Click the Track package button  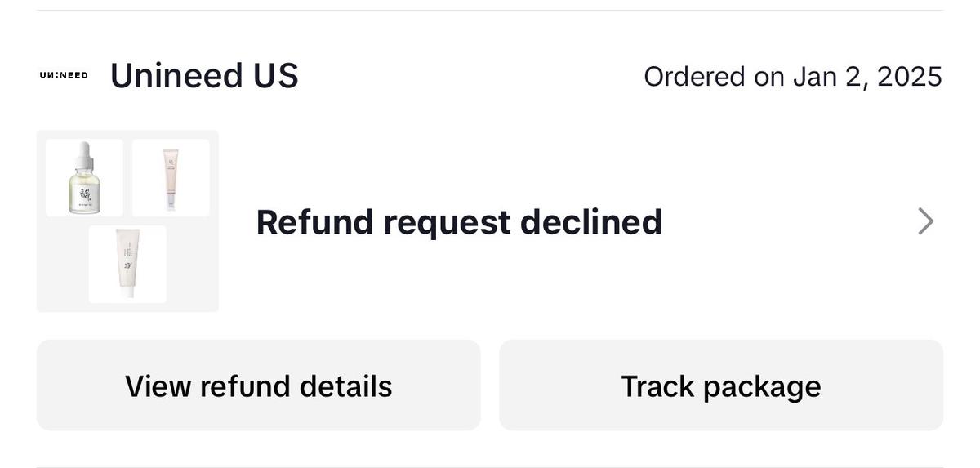720,386
